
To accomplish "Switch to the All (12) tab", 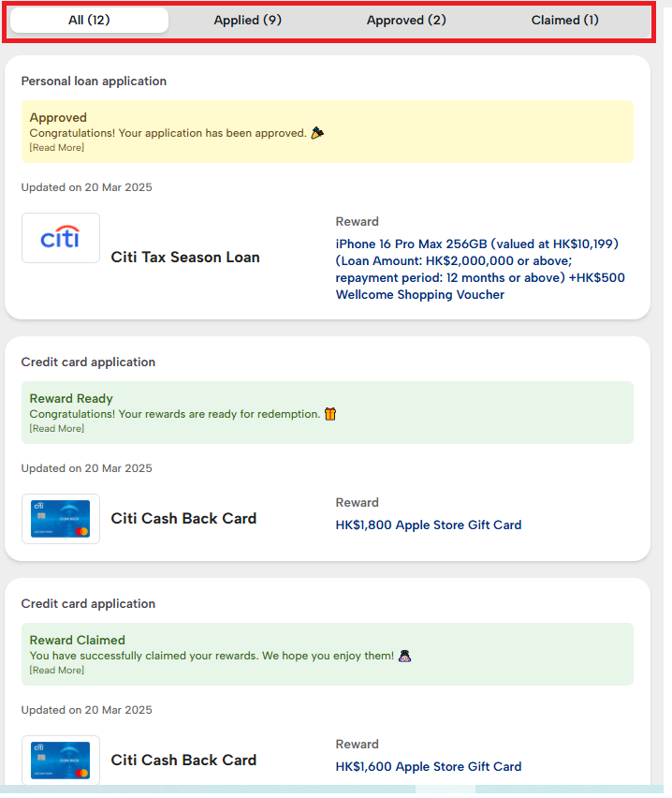I will (x=89, y=21).
